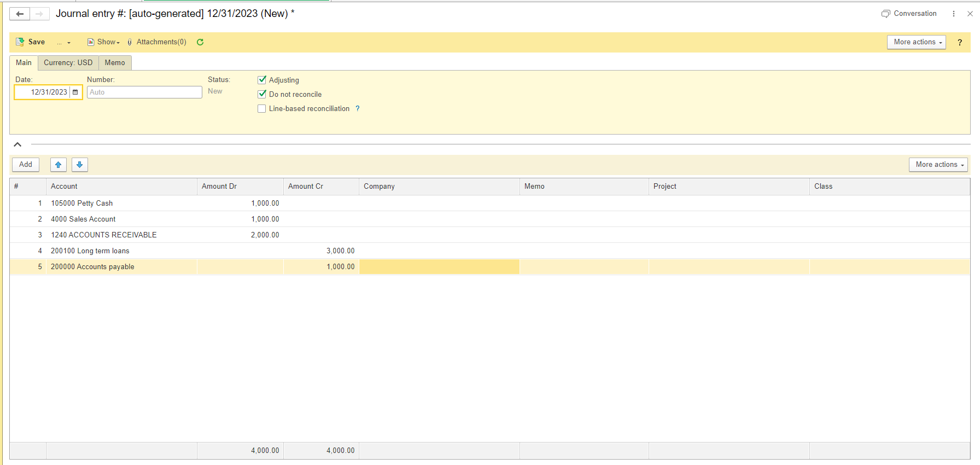Click the 3,000.00 credit amount cell
The image size is (980, 465).
321,251
